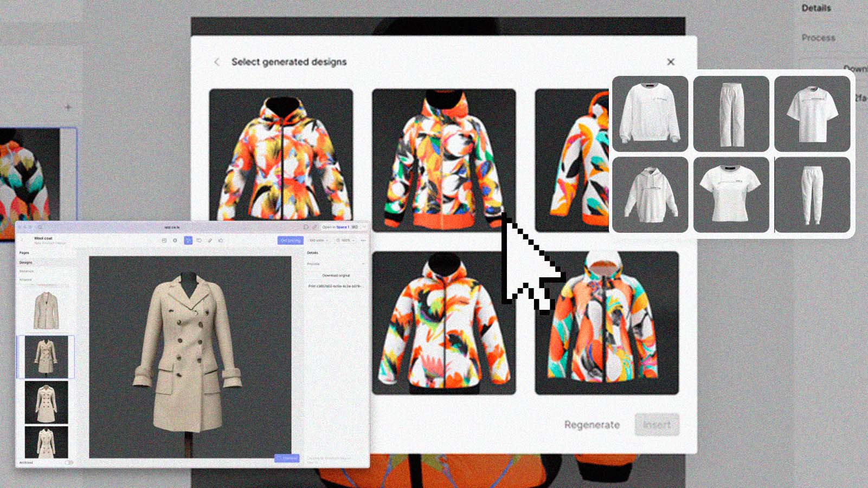Activate the highlighted blue select tool

[188, 240]
